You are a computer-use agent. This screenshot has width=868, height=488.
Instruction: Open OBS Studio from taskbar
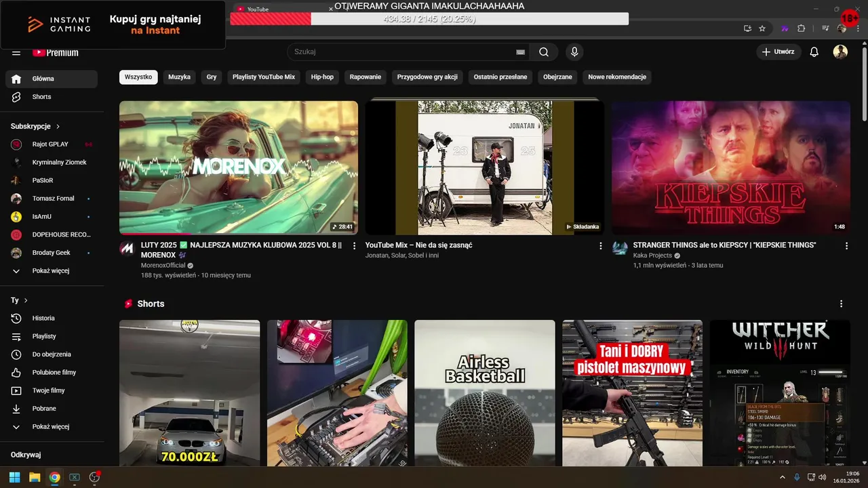pos(94,477)
